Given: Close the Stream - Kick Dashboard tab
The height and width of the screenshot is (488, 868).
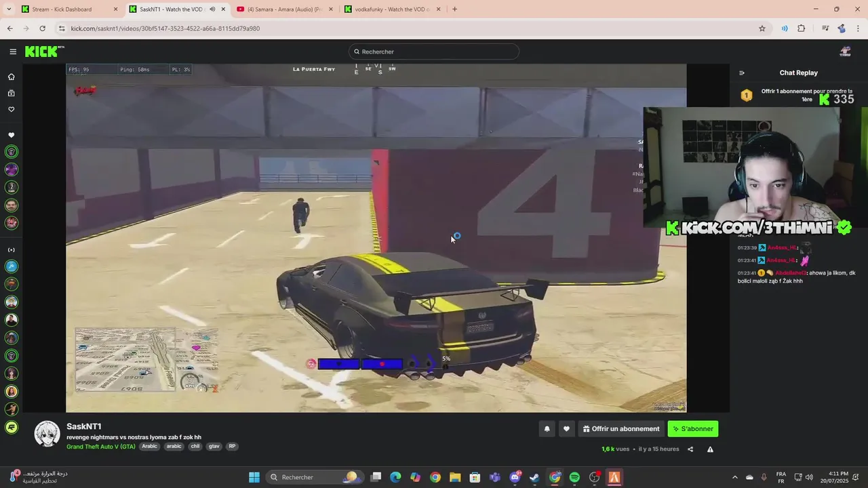Looking at the screenshot, I should (115, 9).
